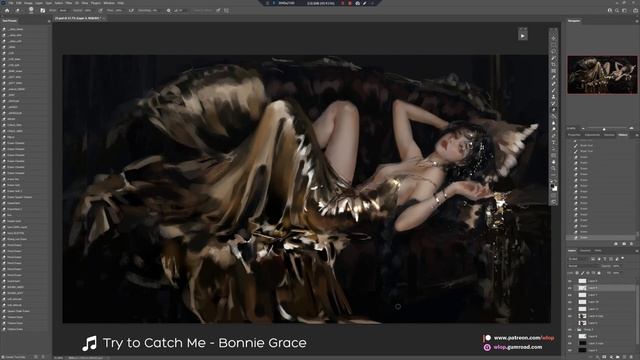Screen dimensions: 640x360
Task: Toggle lock all for layer
Action: 599,273
